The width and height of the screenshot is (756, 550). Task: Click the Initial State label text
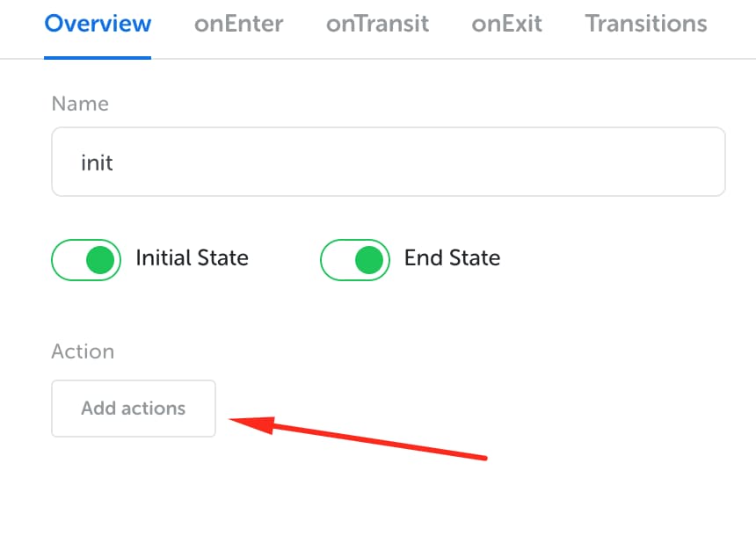coord(192,258)
